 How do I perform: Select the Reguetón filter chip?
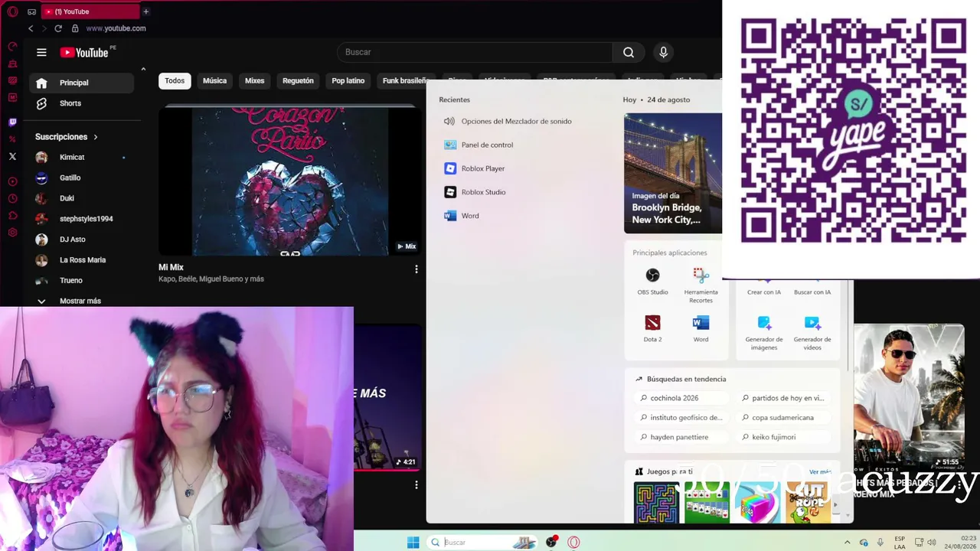coord(298,80)
